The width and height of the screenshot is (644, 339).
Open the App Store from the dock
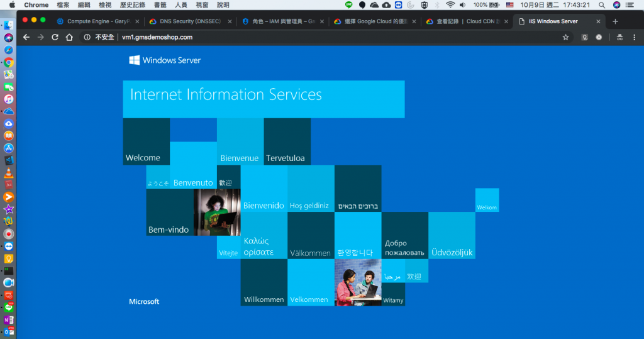(x=9, y=148)
